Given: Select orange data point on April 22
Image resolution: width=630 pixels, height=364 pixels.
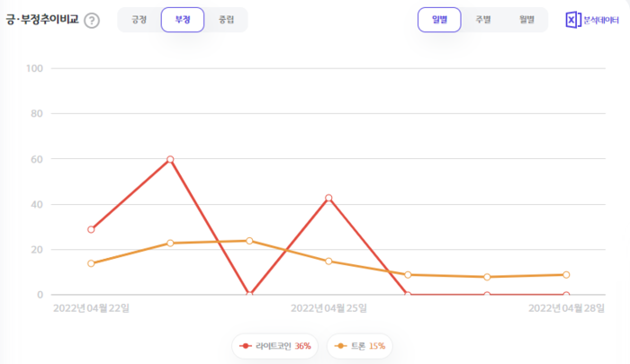Looking at the screenshot, I should pos(91,263).
